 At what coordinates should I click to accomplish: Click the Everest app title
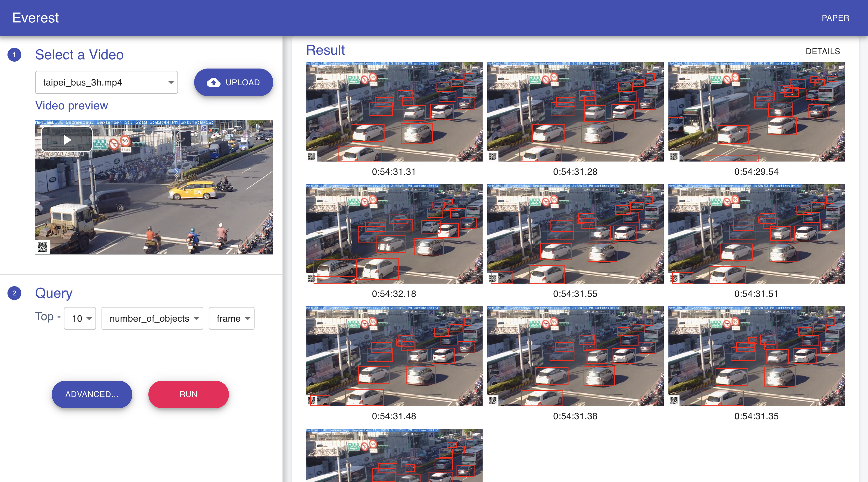(35, 18)
